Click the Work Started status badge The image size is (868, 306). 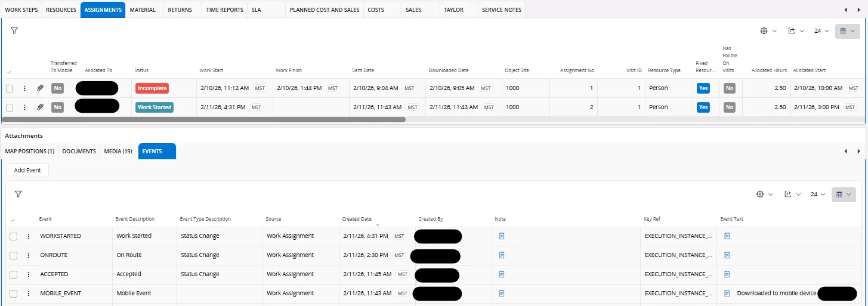point(155,107)
